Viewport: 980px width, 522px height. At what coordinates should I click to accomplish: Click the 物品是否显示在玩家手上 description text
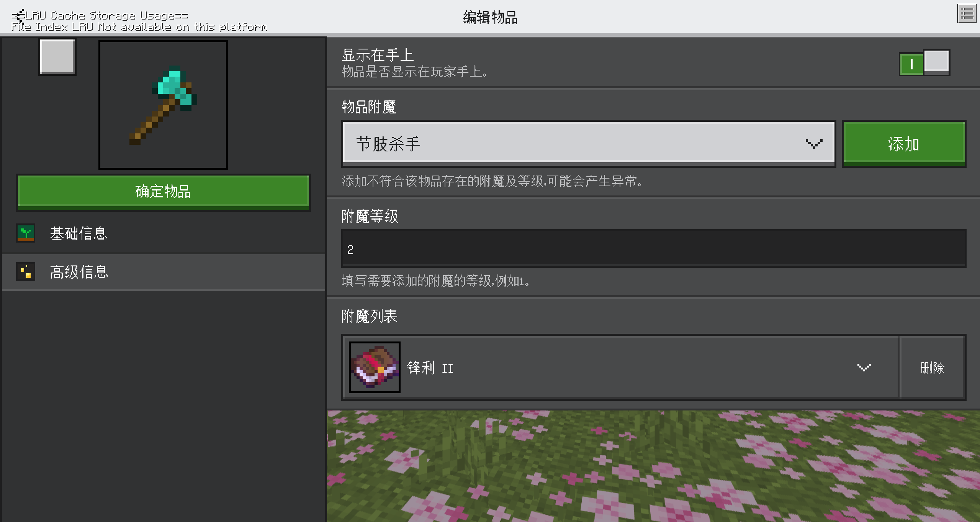[415, 72]
